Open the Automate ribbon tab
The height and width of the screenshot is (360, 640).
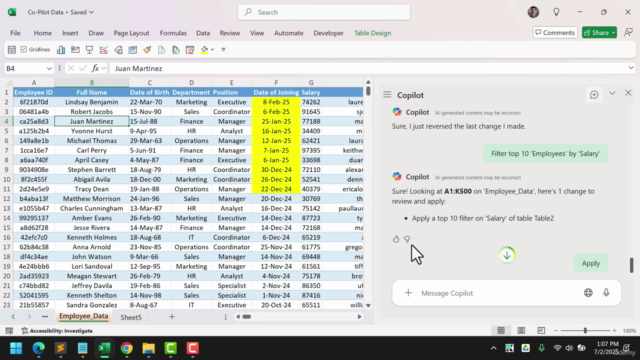[x=289, y=33]
